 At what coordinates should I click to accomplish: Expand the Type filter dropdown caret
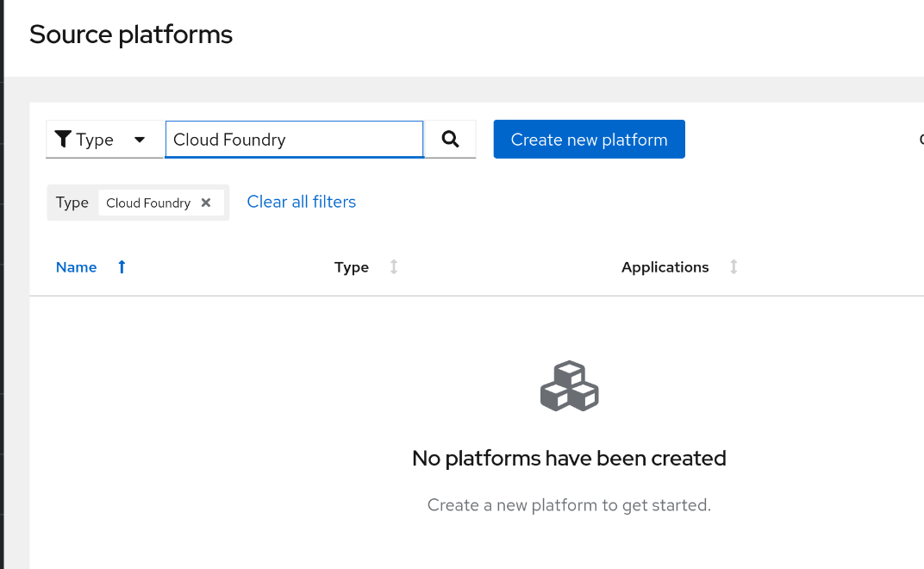(x=140, y=140)
